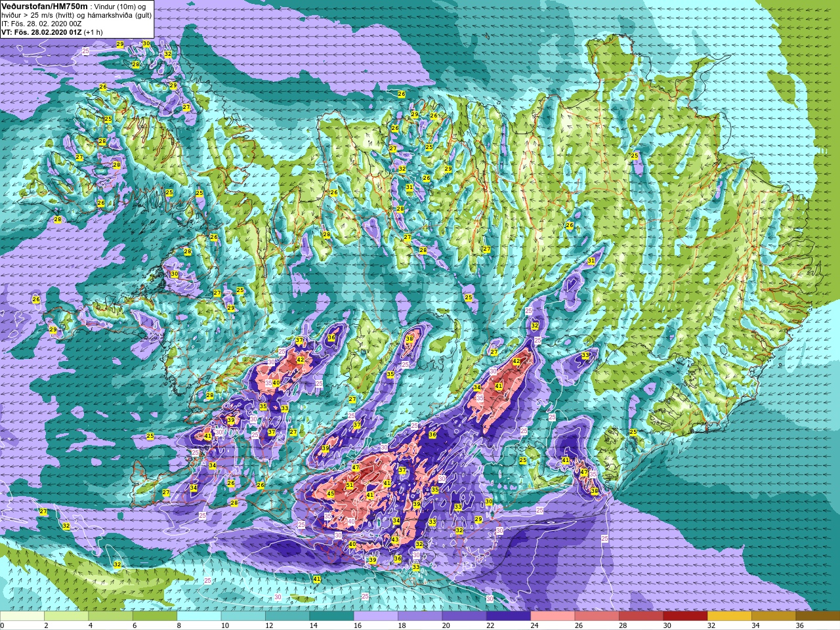The height and width of the screenshot is (630, 840).
Task: Click the (+1 h) forecast offset label
Action: pos(94,32)
